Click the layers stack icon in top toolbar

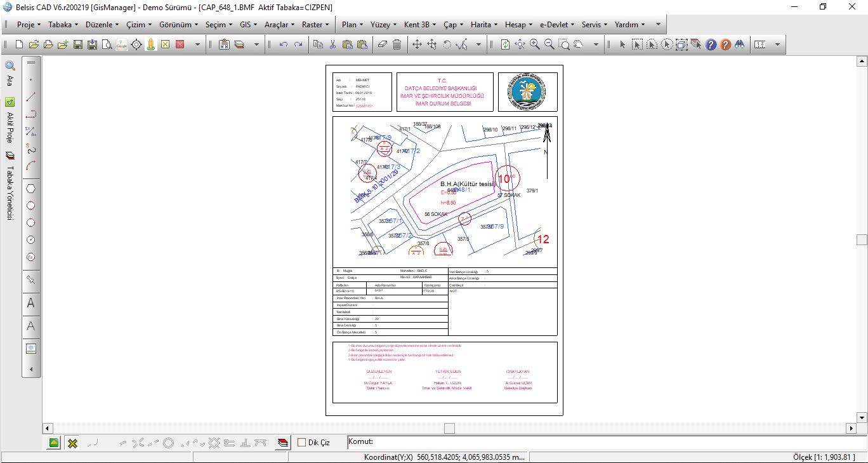(239, 44)
